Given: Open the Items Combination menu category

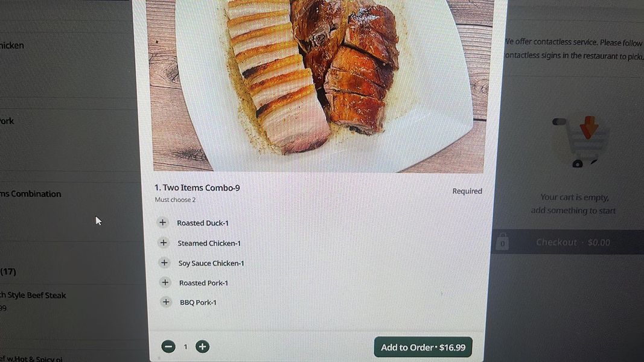Looking at the screenshot, I should 30,194.
